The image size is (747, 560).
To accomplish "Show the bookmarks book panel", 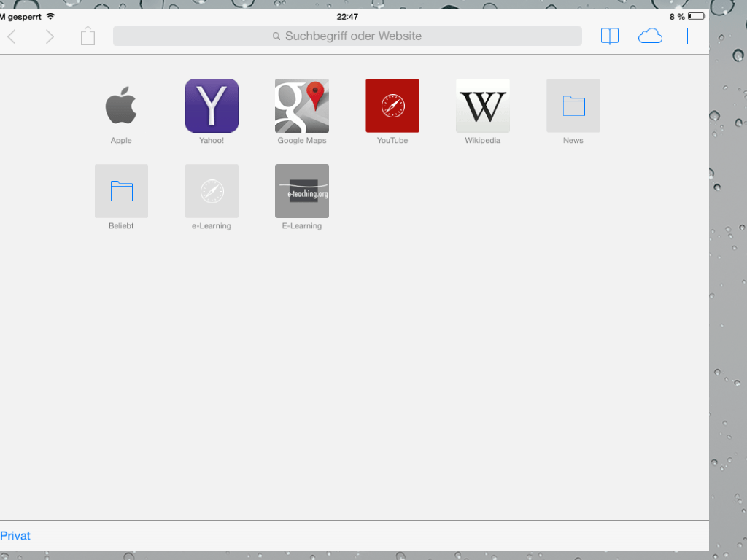I will point(610,36).
